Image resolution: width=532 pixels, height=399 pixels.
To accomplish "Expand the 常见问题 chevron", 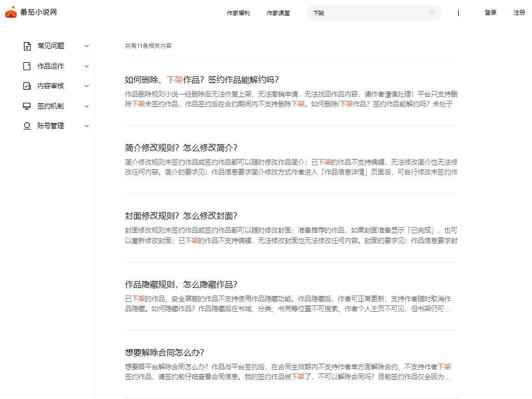I will (x=87, y=46).
